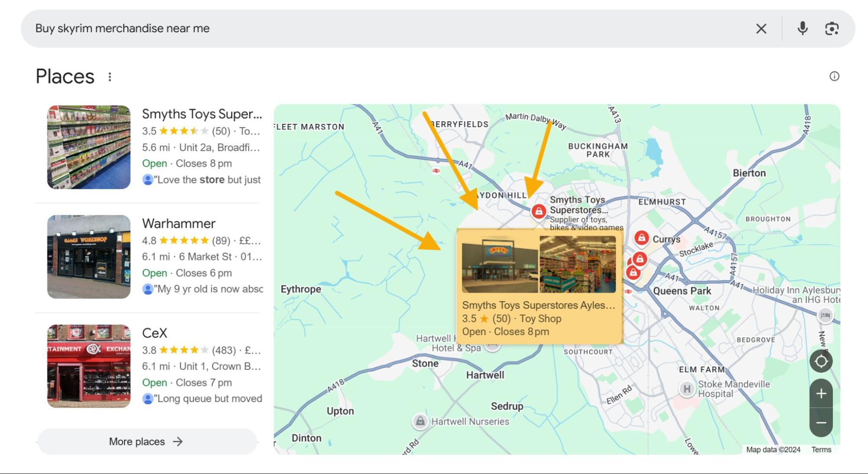Click the Warhammer 4.8 rating with 89 reviews

pyautogui.click(x=201, y=240)
